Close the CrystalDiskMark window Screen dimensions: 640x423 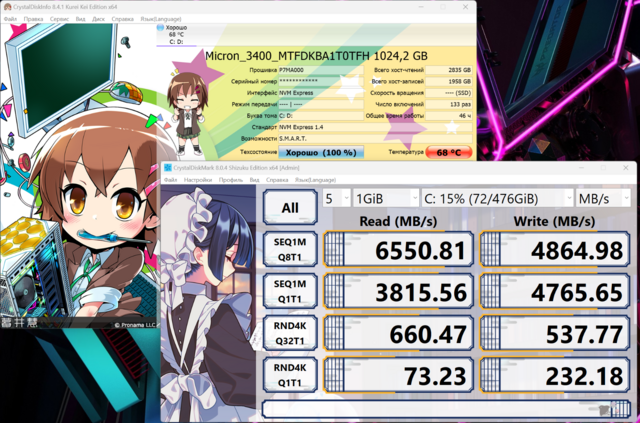click(x=625, y=168)
